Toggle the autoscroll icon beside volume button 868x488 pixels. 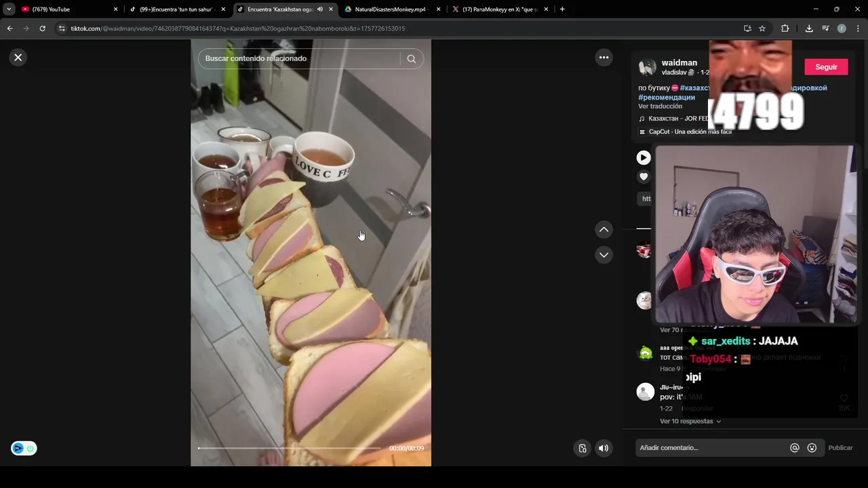pos(583,448)
